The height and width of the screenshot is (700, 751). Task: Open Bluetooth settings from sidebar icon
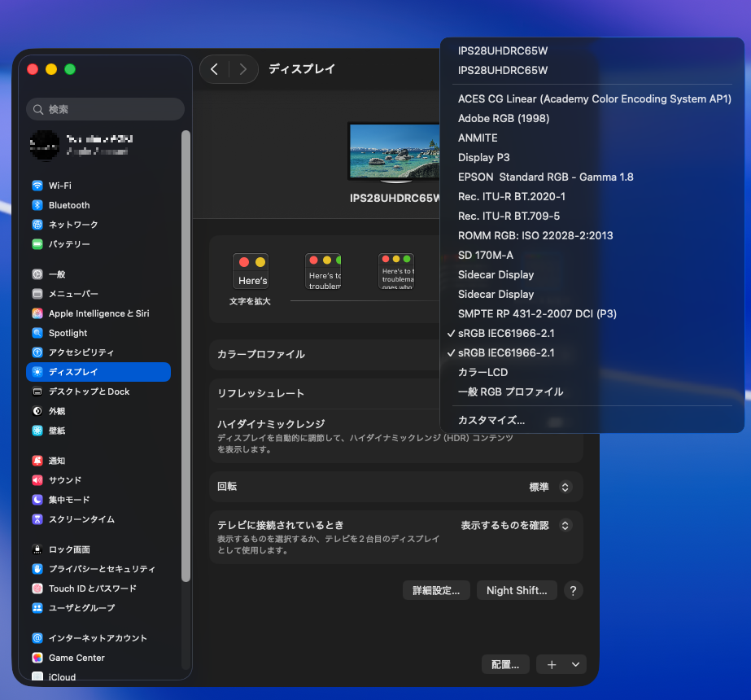coord(37,205)
